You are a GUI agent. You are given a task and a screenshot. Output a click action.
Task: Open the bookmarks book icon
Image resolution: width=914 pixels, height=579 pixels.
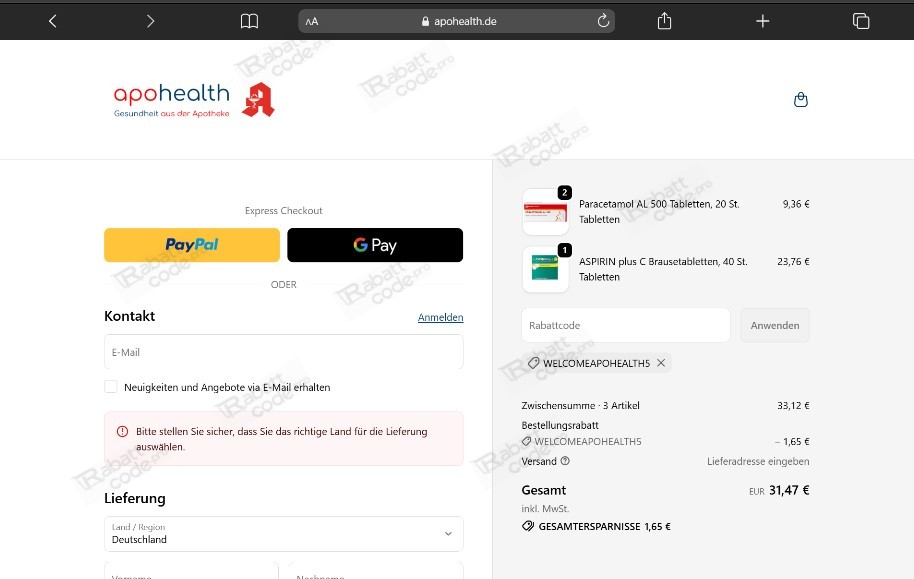(249, 22)
